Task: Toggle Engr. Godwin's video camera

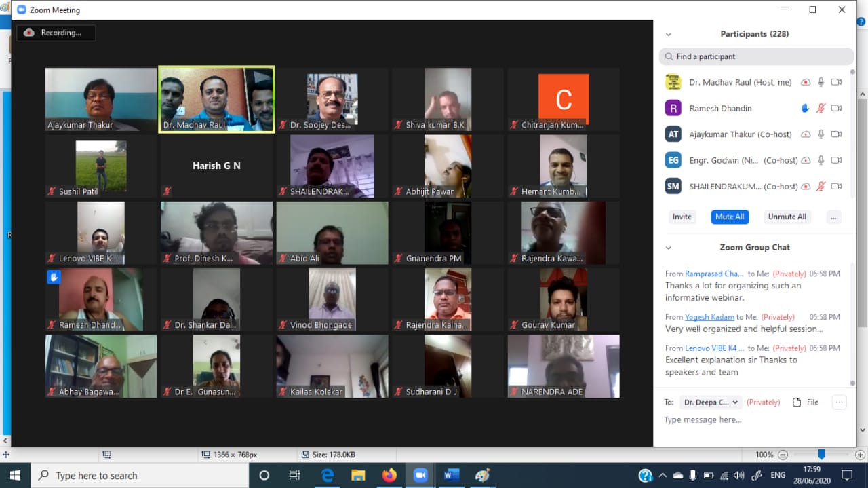Action: pyautogui.click(x=836, y=160)
